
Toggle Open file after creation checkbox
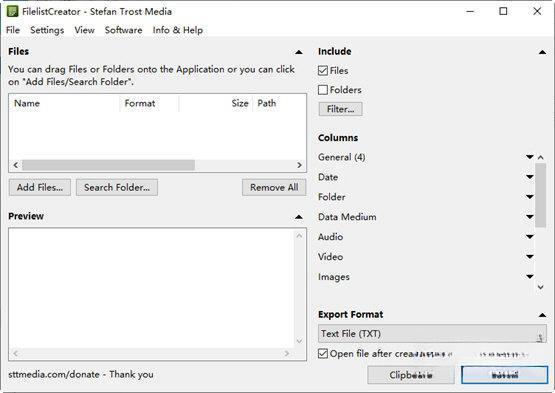(x=323, y=354)
